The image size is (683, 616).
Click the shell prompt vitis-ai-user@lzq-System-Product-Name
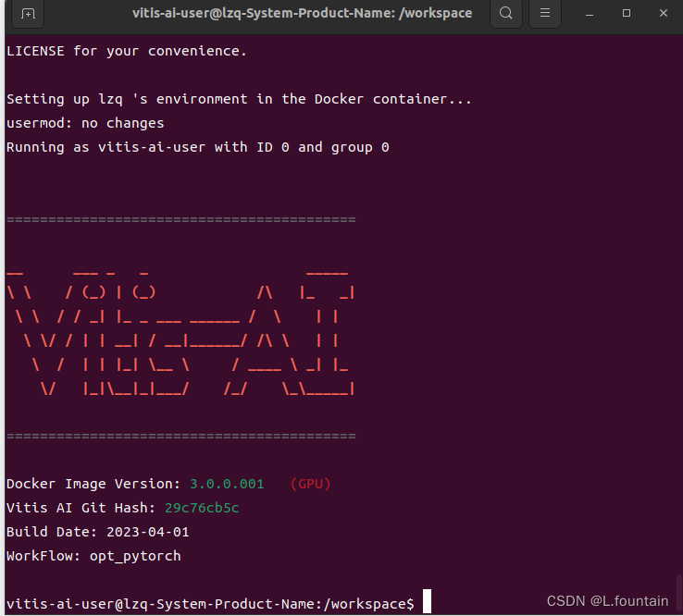tap(210, 604)
